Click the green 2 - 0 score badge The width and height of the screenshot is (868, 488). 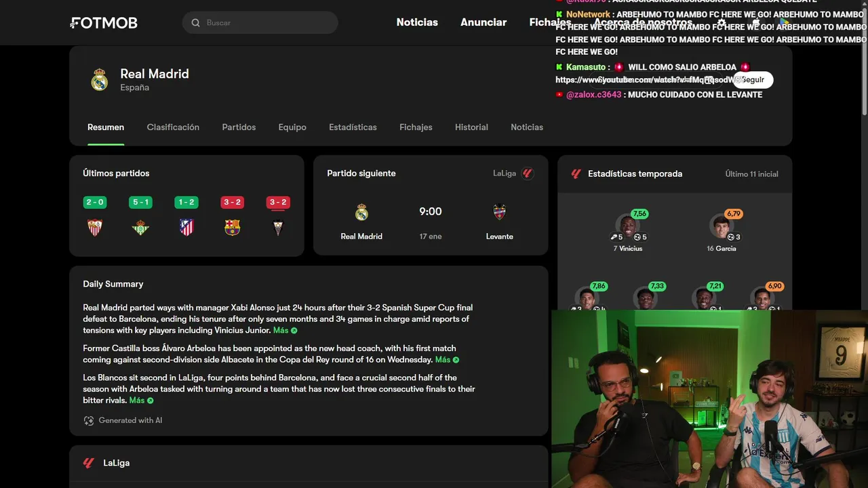95,202
